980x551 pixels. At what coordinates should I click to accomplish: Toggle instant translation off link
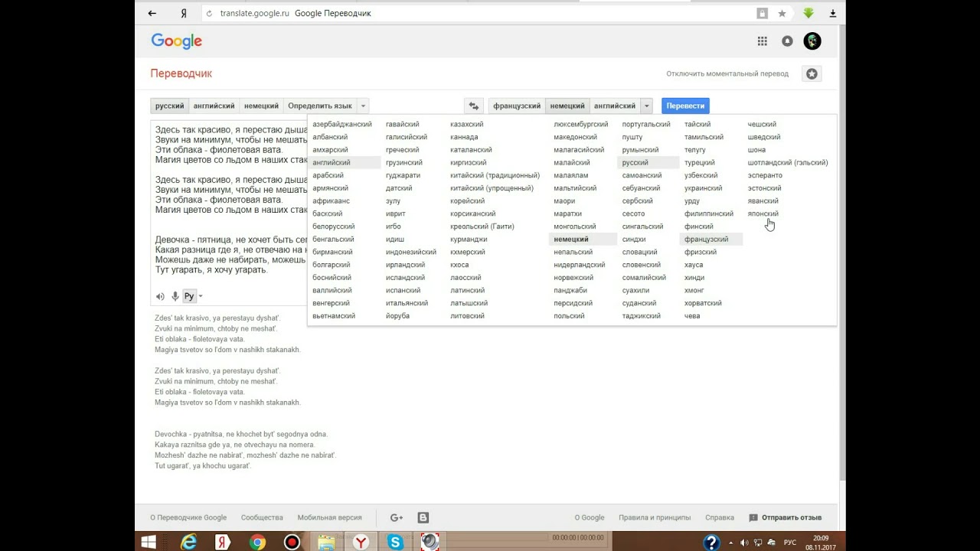[727, 74]
